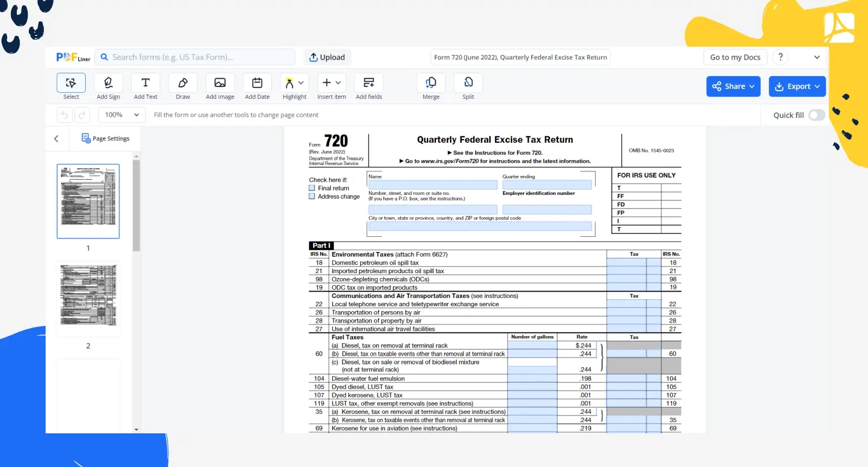The height and width of the screenshot is (467, 868).
Task: Check the Address change box
Action: coord(312,197)
